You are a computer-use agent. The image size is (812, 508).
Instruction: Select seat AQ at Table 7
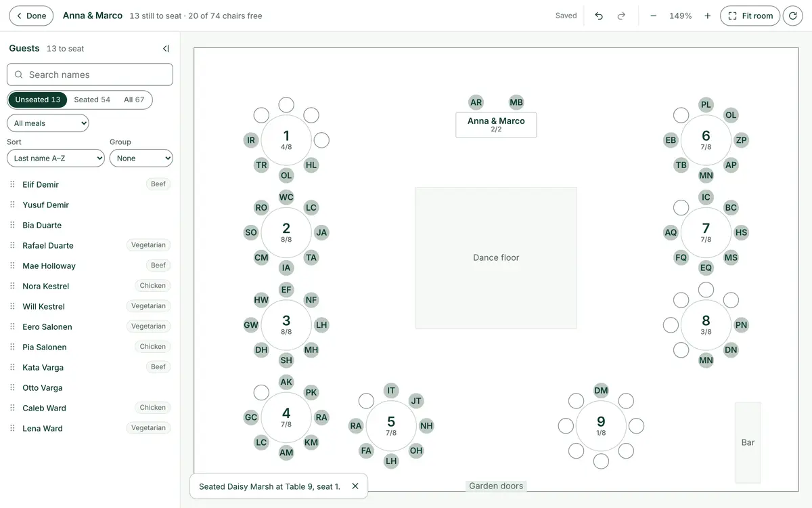click(x=671, y=232)
